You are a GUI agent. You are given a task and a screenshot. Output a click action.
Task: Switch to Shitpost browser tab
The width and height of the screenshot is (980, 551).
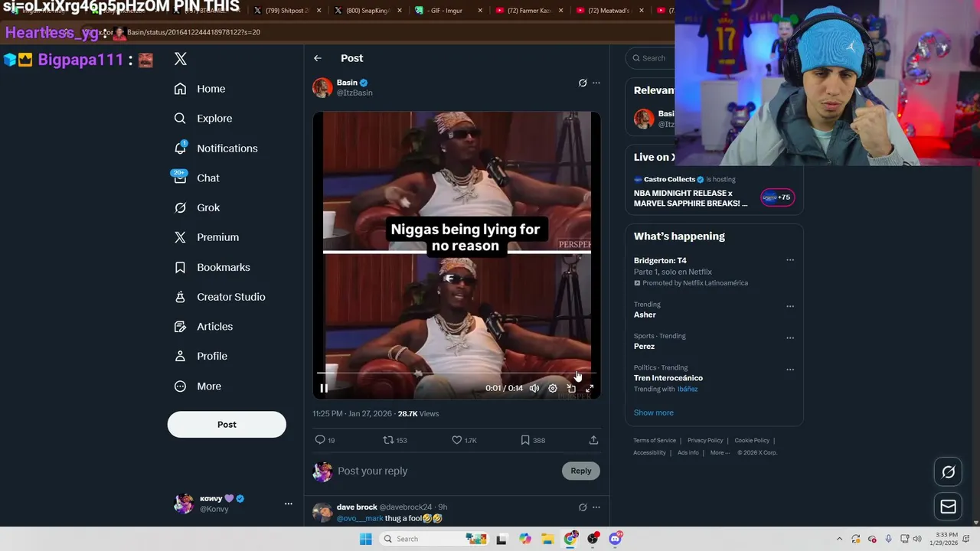click(287, 11)
